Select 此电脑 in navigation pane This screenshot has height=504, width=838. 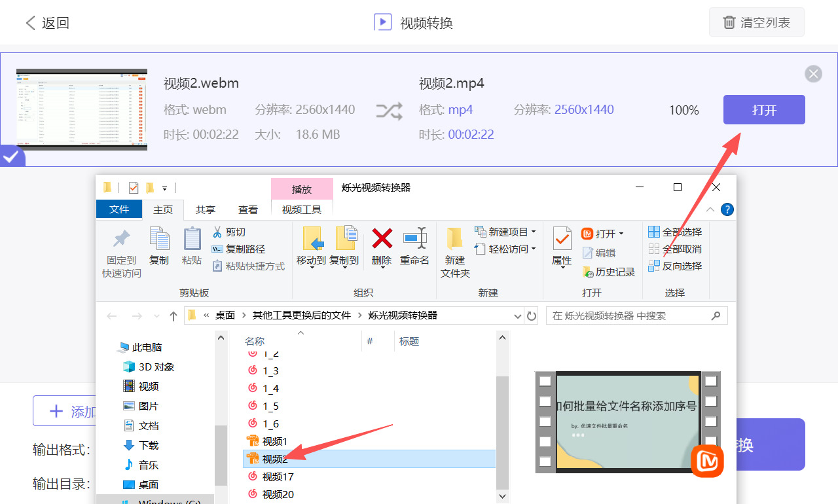point(140,347)
